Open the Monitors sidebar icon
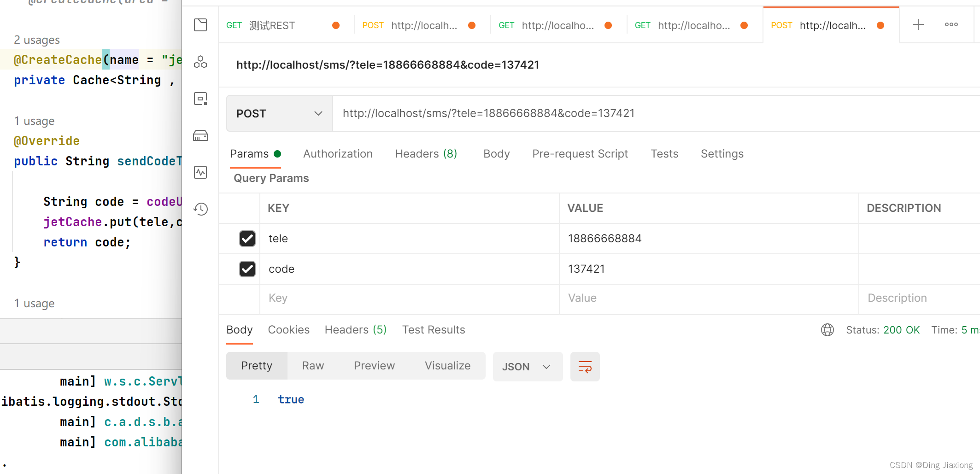 tap(200, 172)
